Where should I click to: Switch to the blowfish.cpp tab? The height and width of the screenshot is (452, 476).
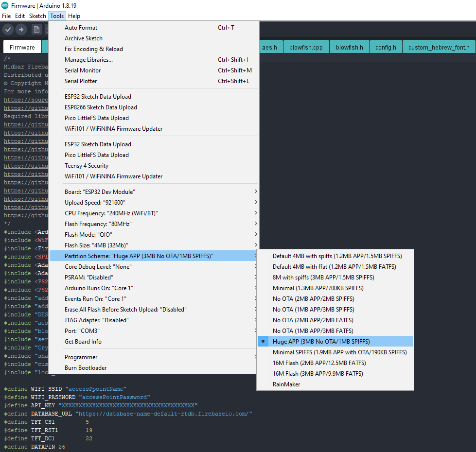pyautogui.click(x=306, y=47)
